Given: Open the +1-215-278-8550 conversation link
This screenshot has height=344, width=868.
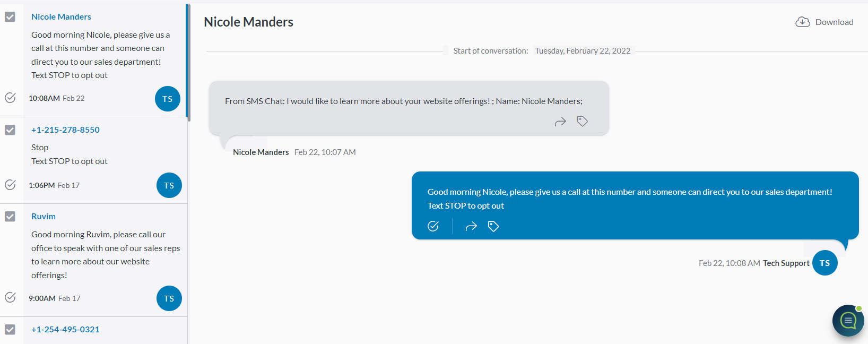Looking at the screenshot, I should [65, 130].
